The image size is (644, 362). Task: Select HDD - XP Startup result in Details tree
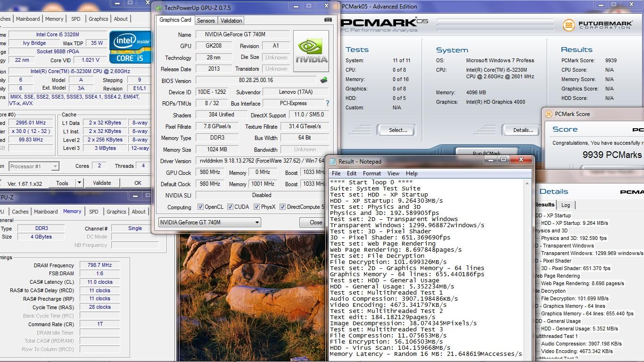pos(575,223)
